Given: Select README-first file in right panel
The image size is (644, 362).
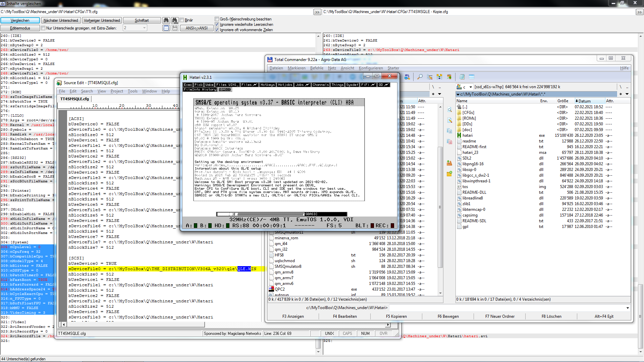Looking at the screenshot, I should 474,147.
